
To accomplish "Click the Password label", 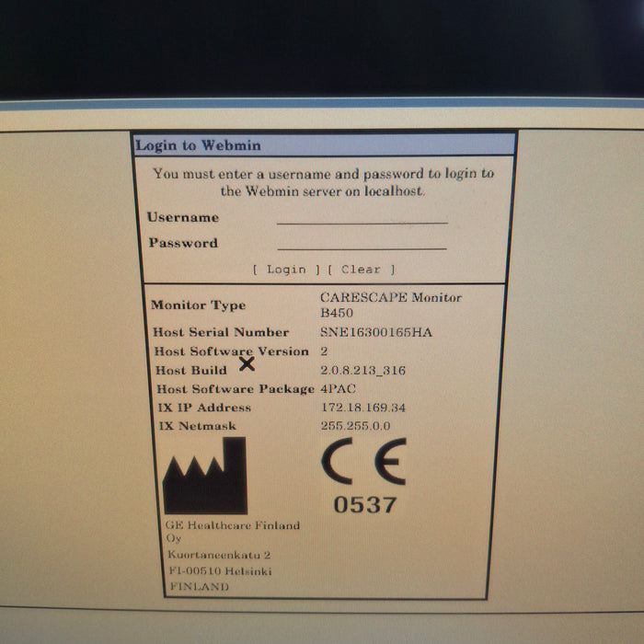I will click(x=183, y=244).
